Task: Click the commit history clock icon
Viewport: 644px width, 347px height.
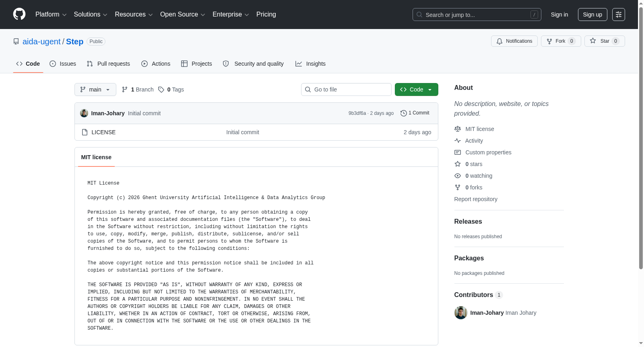Action: pos(403,113)
